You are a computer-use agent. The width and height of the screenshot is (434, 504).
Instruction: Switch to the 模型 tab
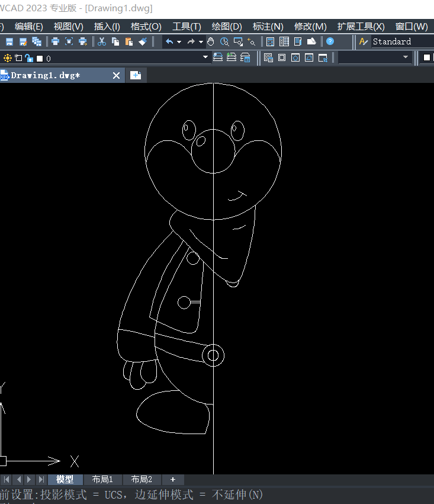point(65,480)
